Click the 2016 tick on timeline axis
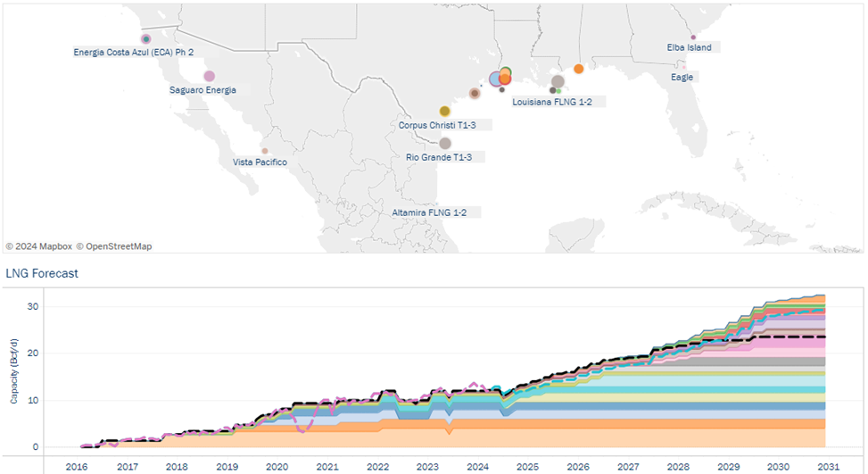Viewport: 868px width, 474px height. 77,467
